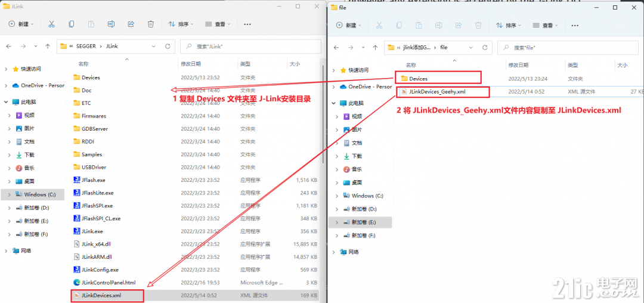Open 查看 view dropdown in JLink window
Screen dimensions: 644x303
tap(218, 24)
